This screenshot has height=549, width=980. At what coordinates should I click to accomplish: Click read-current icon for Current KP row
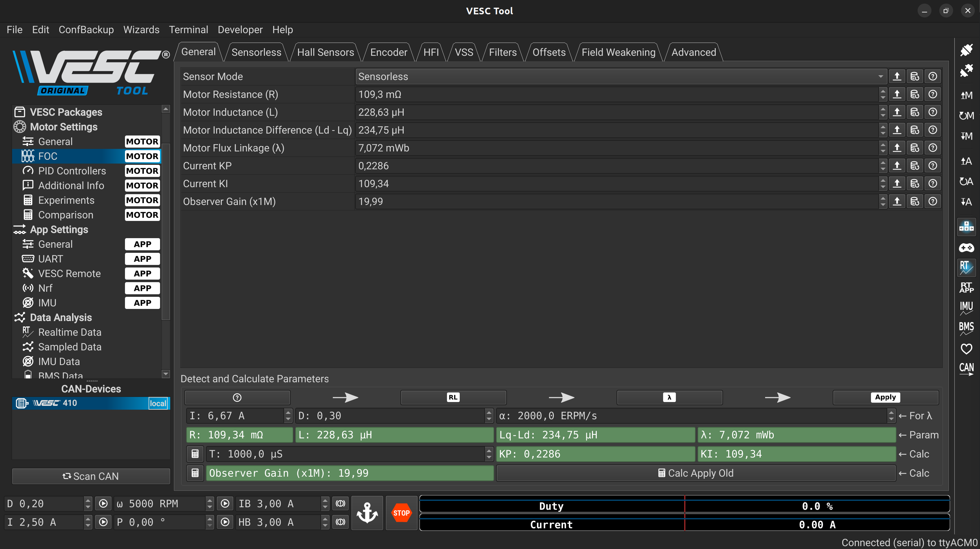897,166
